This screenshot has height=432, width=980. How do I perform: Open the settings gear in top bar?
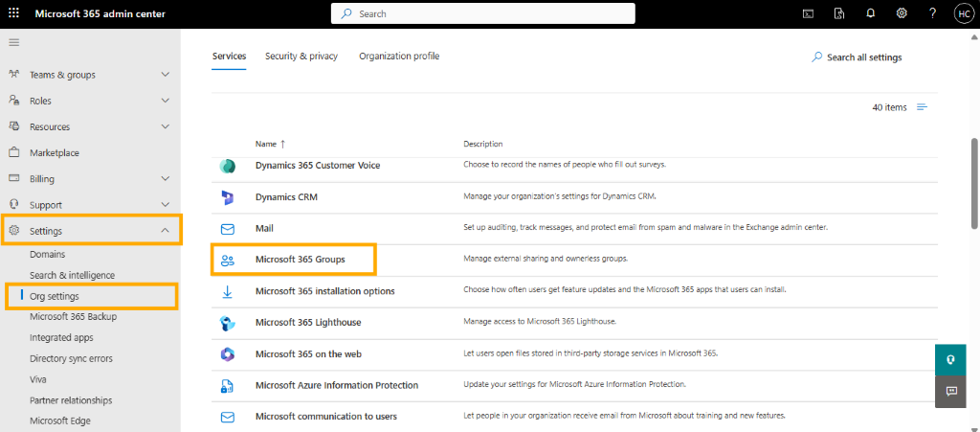(902, 13)
